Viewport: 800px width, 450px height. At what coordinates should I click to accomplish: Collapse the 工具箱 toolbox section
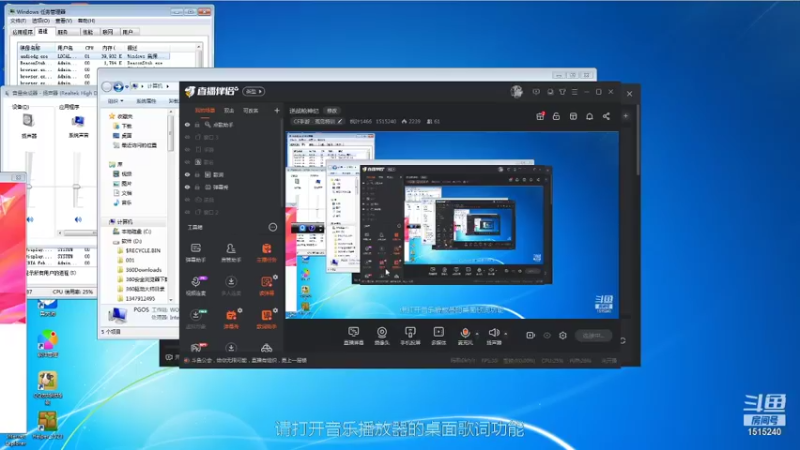(x=272, y=227)
